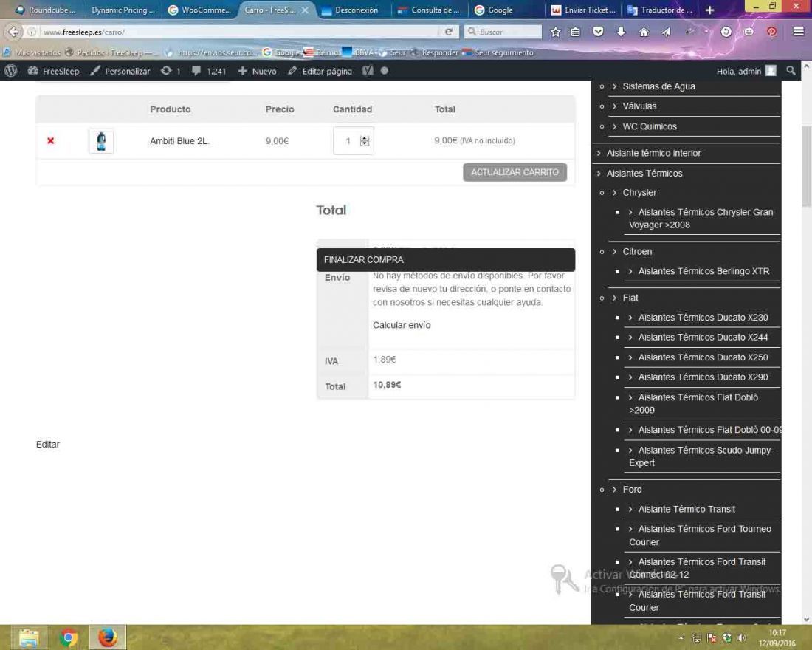
Task: Click the URL address bar
Action: point(241,32)
